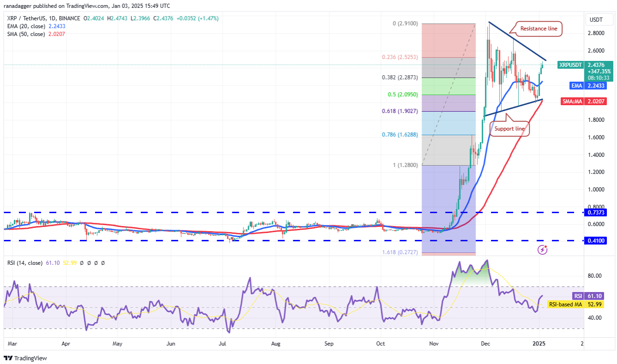Select the XRPUSDT price label
Image resolution: width=617 pixels, height=364 pixels.
click(570, 65)
